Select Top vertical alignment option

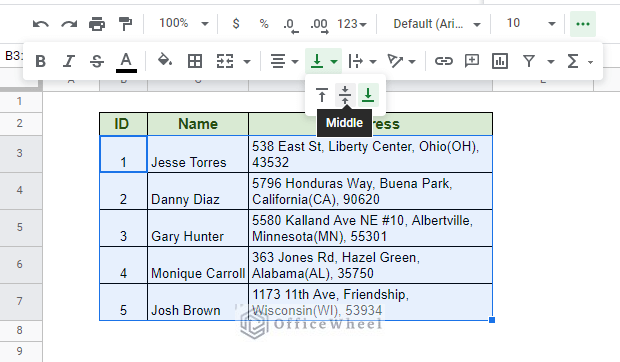(x=322, y=95)
